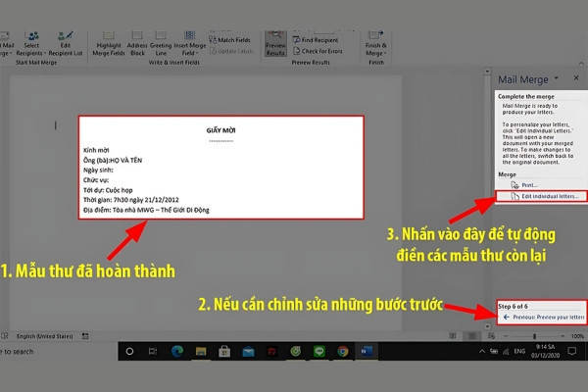The image size is (588, 392).
Task: Click the Địa điểm: Tòa nhà MWG line
Action: click(146, 210)
